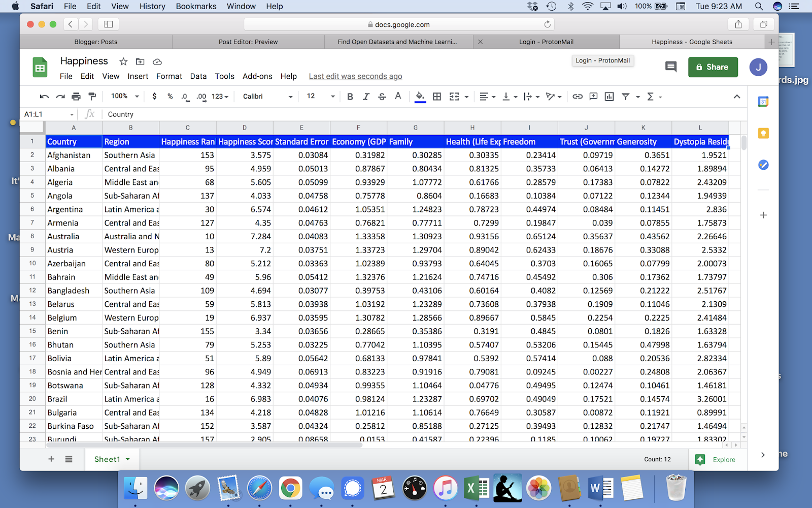This screenshot has height=508, width=812.
Task: Open the Add-ons menu
Action: point(257,76)
